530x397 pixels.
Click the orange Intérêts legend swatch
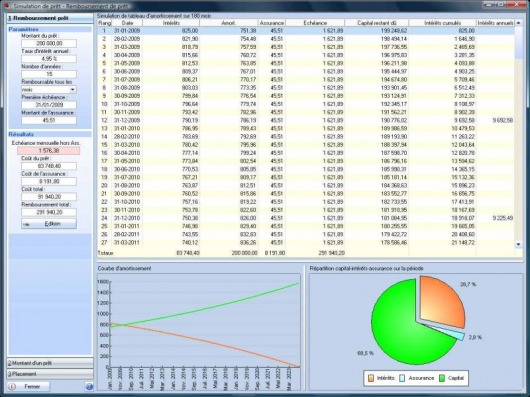(371, 378)
